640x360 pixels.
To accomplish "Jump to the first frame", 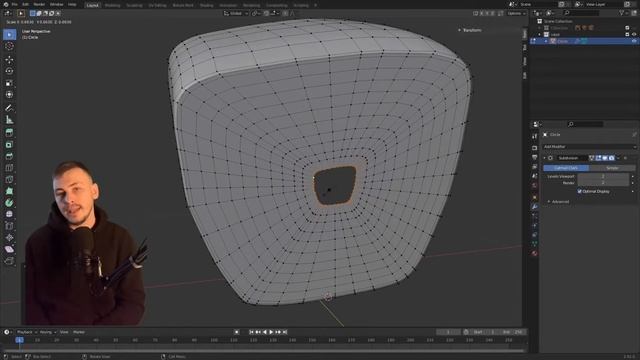I will pyautogui.click(x=251, y=332).
